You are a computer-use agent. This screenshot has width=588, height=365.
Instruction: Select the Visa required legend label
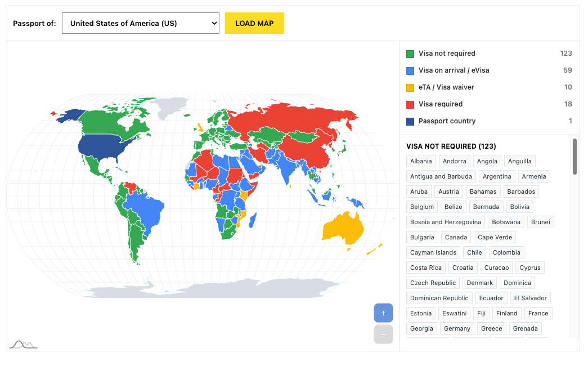tap(441, 104)
